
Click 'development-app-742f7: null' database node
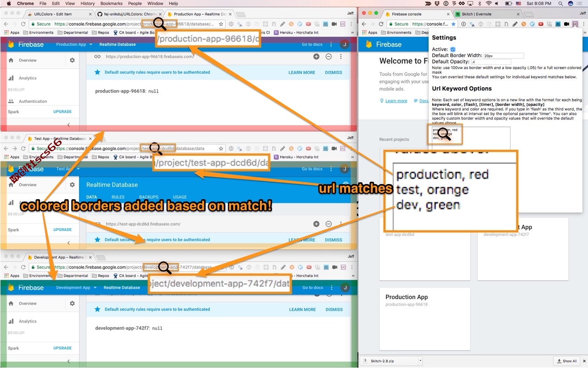129,328
